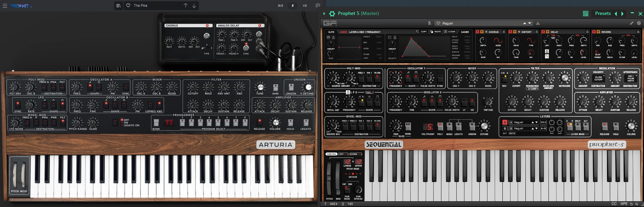Open the ARP tab beside Control

click(343, 154)
